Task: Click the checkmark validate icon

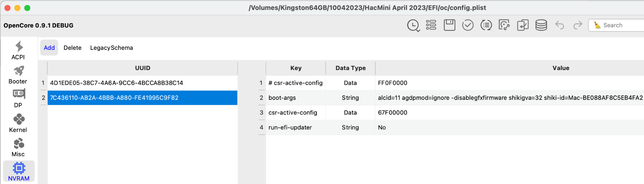Action: pos(468,25)
